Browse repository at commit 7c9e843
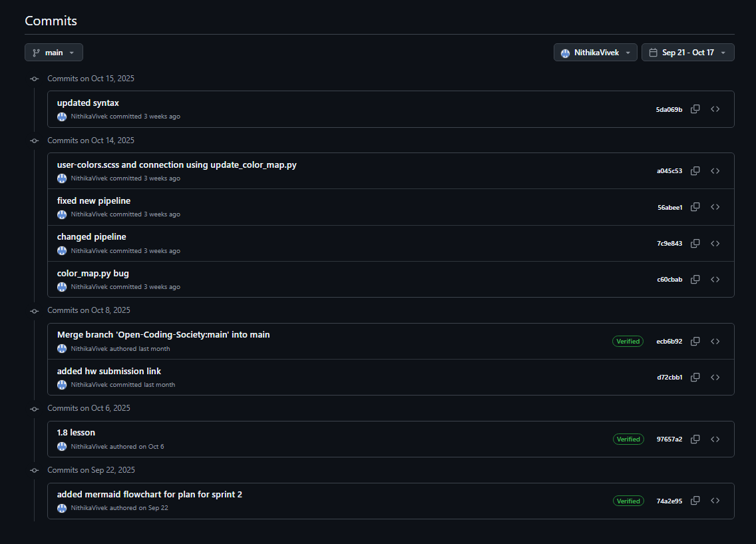This screenshot has height=544, width=756. pyautogui.click(x=715, y=244)
